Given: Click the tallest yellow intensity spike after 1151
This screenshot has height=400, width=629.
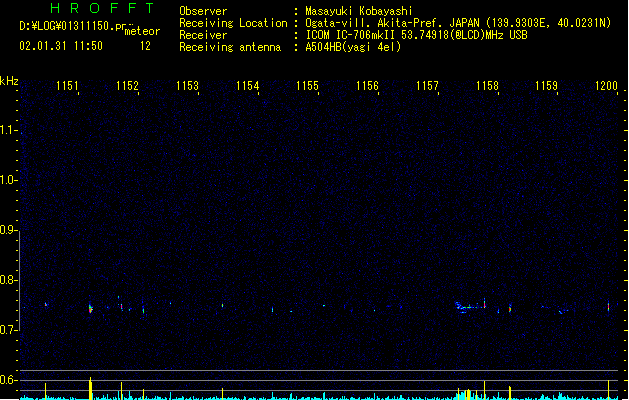Looking at the screenshot, I should [91, 388].
